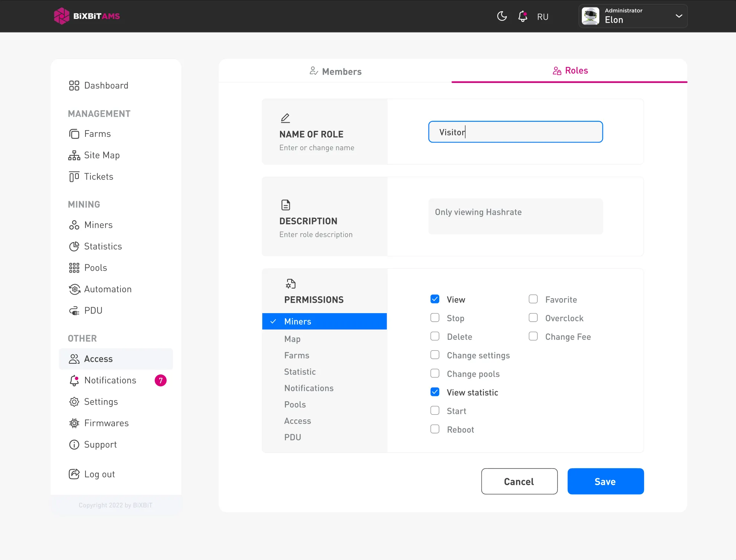Check the Overclock permission checkbox
The width and height of the screenshot is (736, 560).
click(x=533, y=318)
